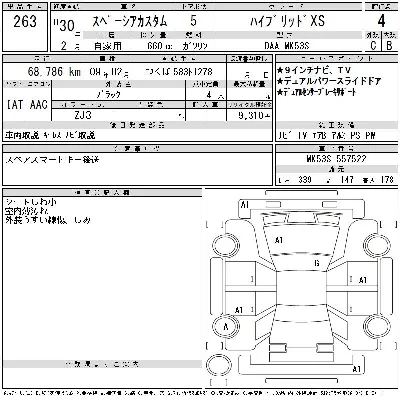
Task: Click the MK53S 557522 chassis number
Action: click(x=336, y=158)
